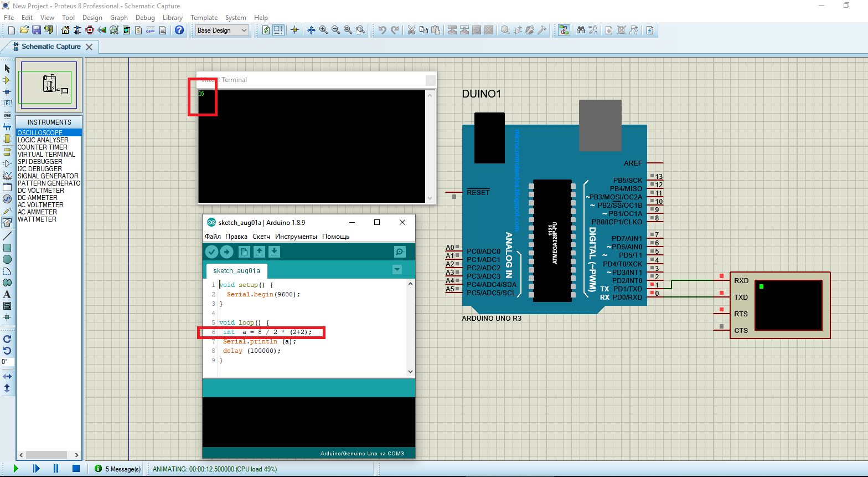Select the Wire Label (LBL) tool
The width and height of the screenshot is (868, 477).
(7, 104)
